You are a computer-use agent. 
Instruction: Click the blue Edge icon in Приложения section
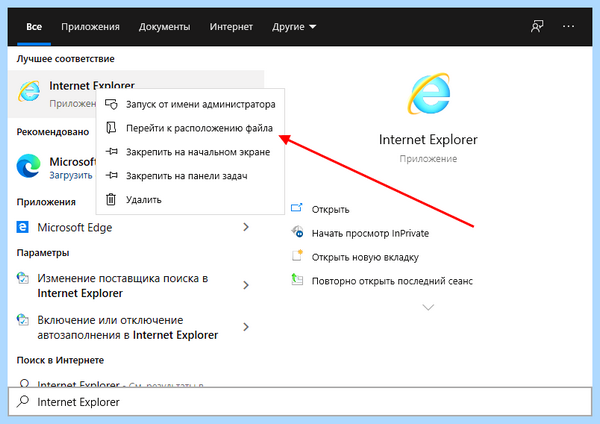tap(23, 227)
